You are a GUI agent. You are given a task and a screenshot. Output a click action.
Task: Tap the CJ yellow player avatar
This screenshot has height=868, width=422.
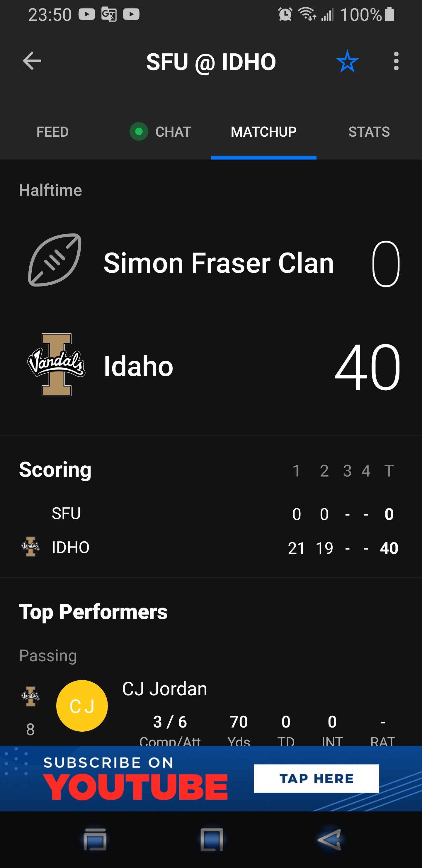[82, 706]
